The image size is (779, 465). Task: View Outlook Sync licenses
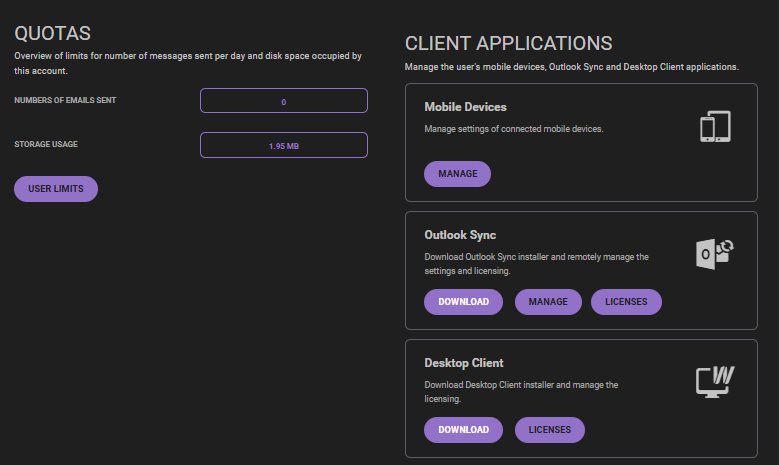pos(626,302)
